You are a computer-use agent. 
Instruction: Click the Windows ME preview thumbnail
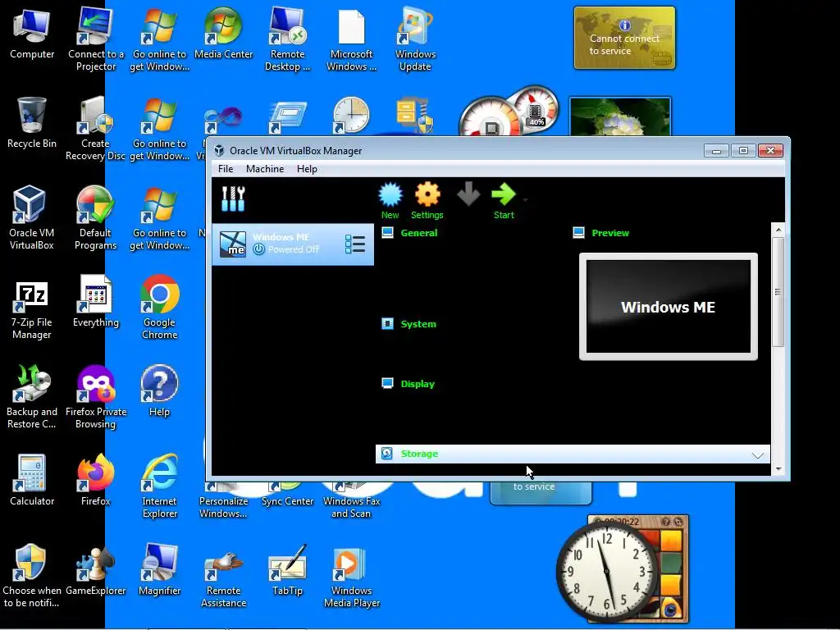tap(668, 307)
